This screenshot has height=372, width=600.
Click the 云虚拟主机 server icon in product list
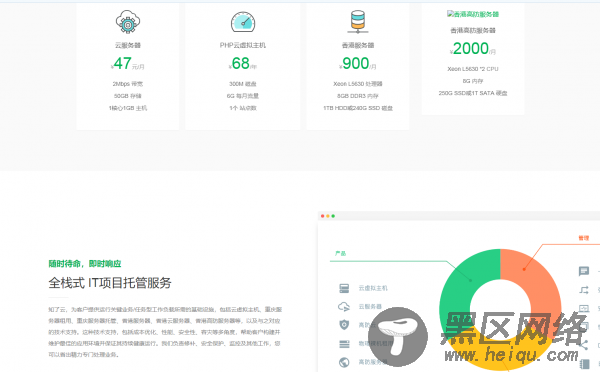click(x=344, y=288)
